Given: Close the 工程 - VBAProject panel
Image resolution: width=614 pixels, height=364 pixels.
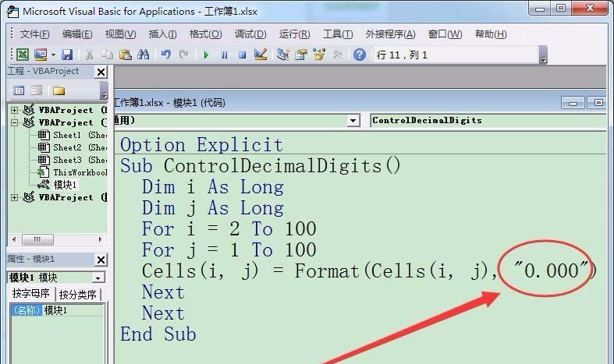Looking at the screenshot, I should click(101, 72).
